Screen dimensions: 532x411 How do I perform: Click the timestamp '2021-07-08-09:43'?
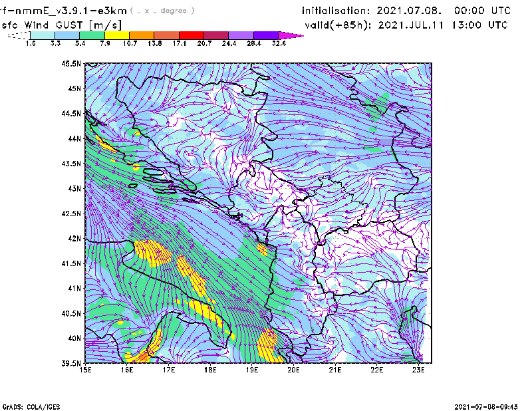(x=486, y=407)
